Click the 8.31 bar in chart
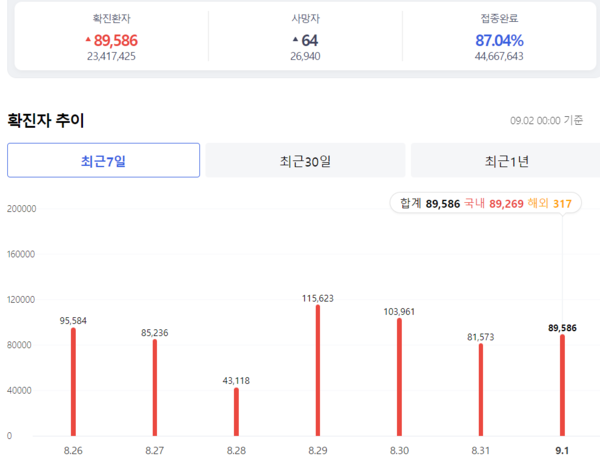The image size is (600, 465). (481, 390)
